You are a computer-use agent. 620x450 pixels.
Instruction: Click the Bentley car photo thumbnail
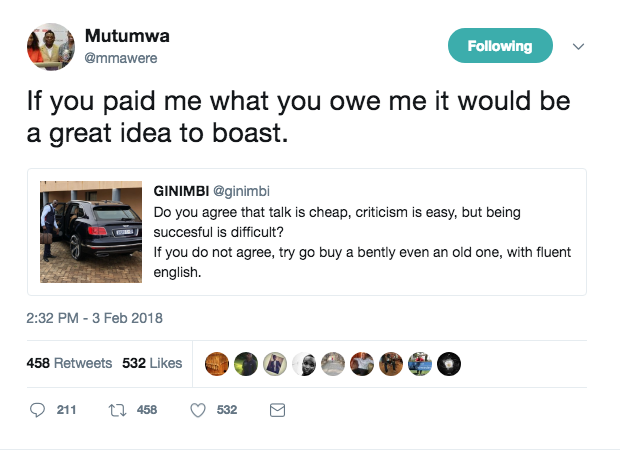(91, 232)
